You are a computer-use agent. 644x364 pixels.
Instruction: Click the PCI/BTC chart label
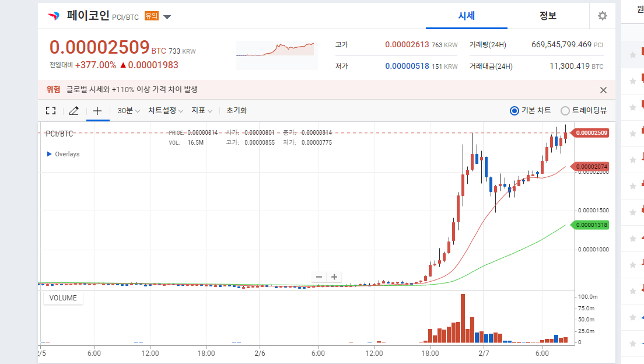59,134
